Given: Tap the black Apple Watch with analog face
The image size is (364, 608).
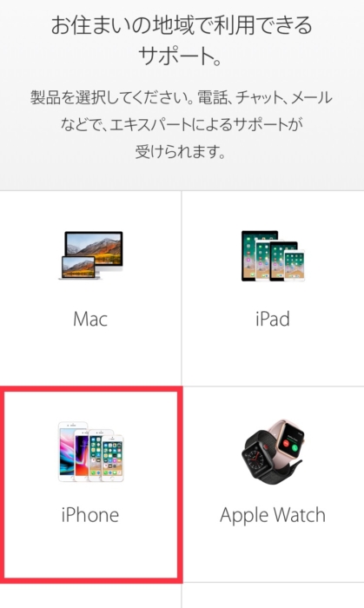Looking at the screenshot, I should click(258, 458).
